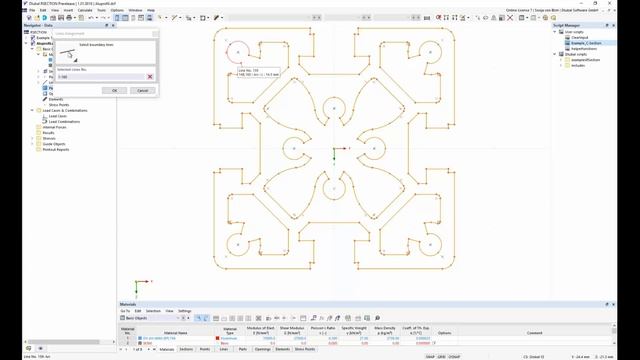
Task: Toggle pin on the Materials table header
Action: [607, 304]
